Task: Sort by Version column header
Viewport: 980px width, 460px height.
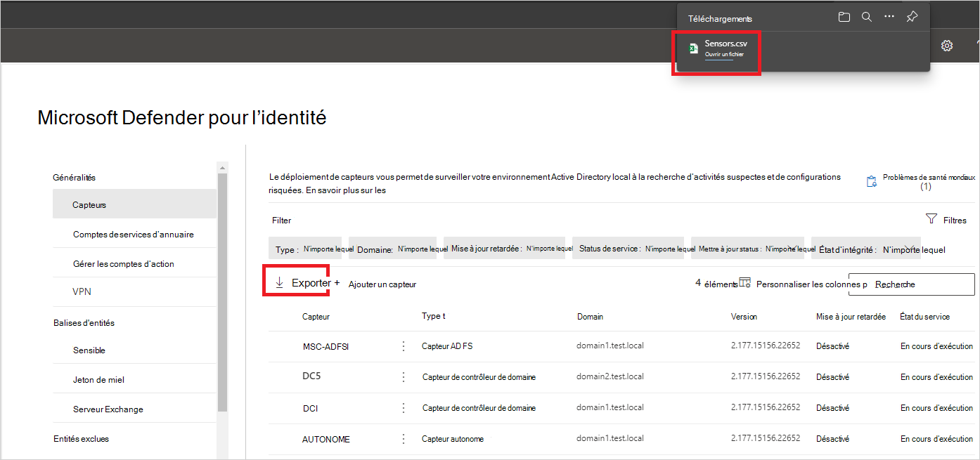Action: pyautogui.click(x=744, y=316)
